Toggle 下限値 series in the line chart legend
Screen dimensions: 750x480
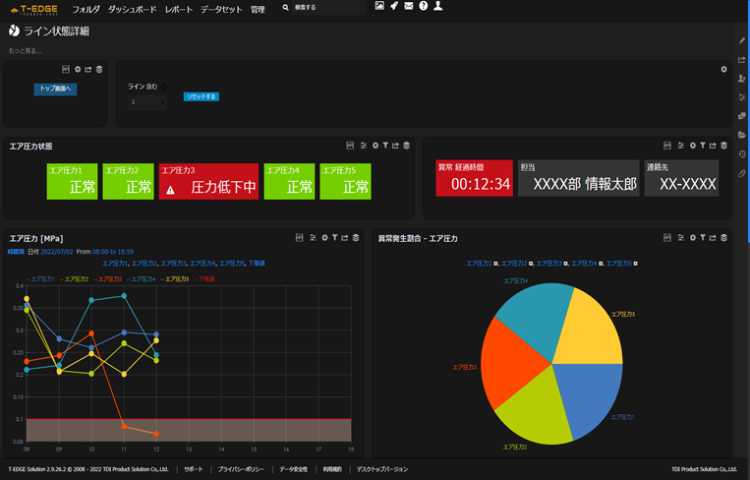pos(205,279)
